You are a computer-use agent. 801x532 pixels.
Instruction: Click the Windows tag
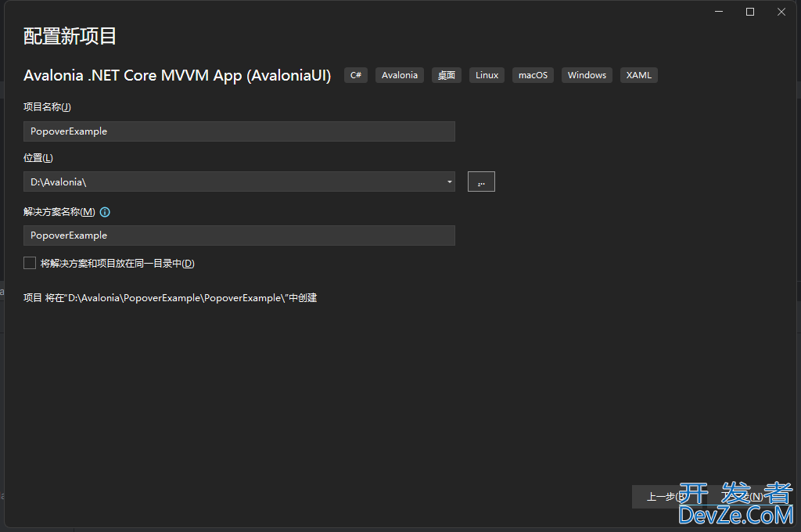pyautogui.click(x=587, y=75)
